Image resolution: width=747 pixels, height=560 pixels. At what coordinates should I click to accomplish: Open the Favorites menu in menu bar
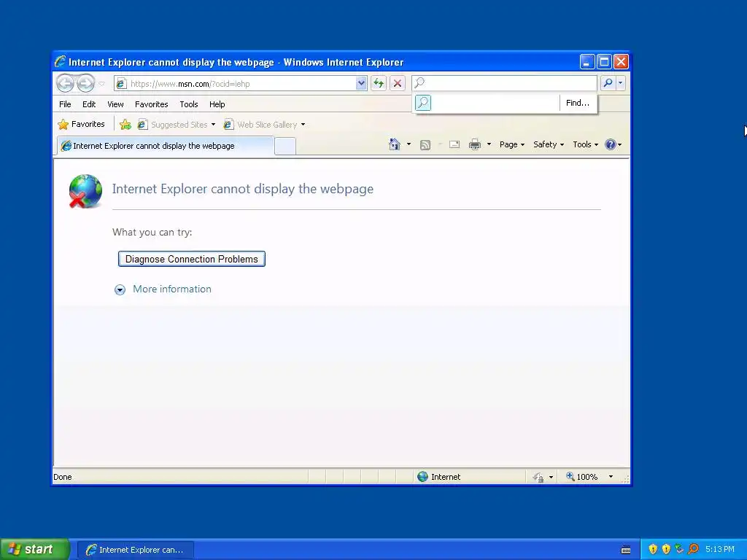click(152, 104)
